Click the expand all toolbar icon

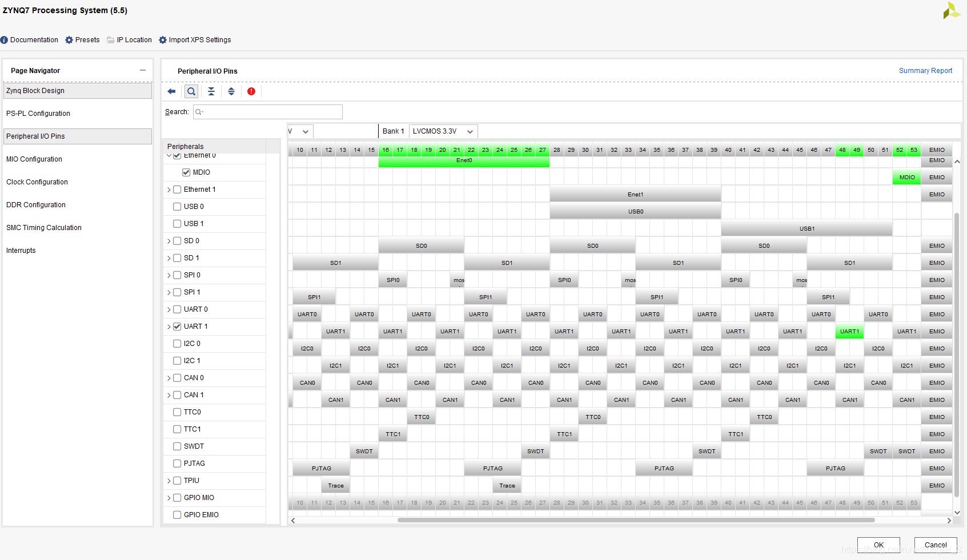[231, 91]
